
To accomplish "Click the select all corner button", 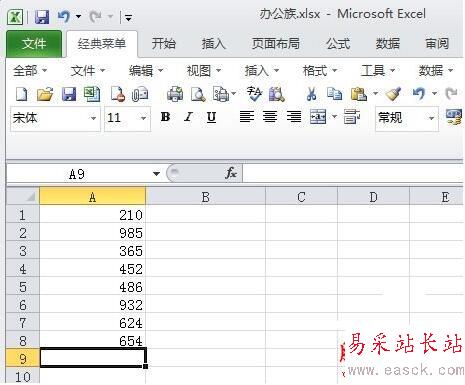I will 23,197.
